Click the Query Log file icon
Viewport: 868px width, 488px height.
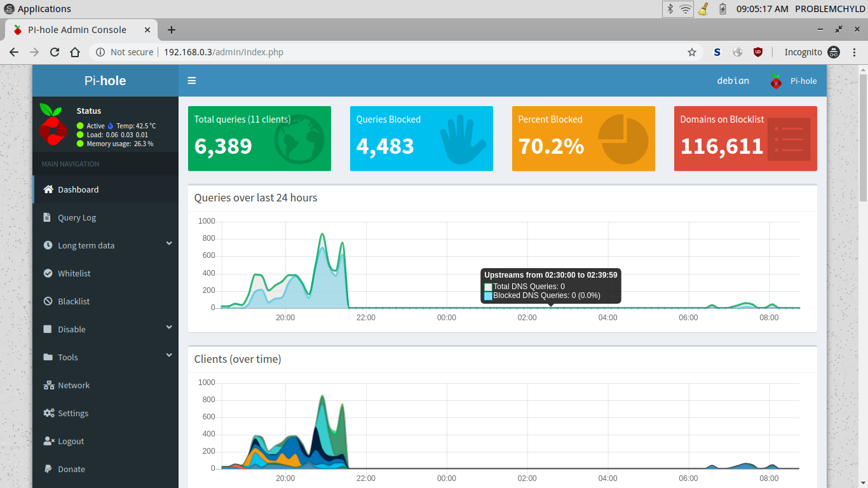tap(47, 217)
